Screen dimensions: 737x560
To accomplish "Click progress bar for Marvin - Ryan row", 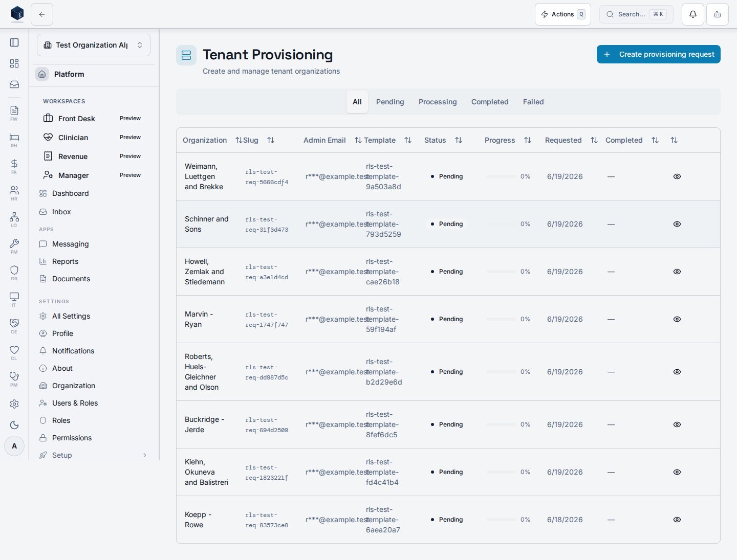I will click(x=502, y=319).
